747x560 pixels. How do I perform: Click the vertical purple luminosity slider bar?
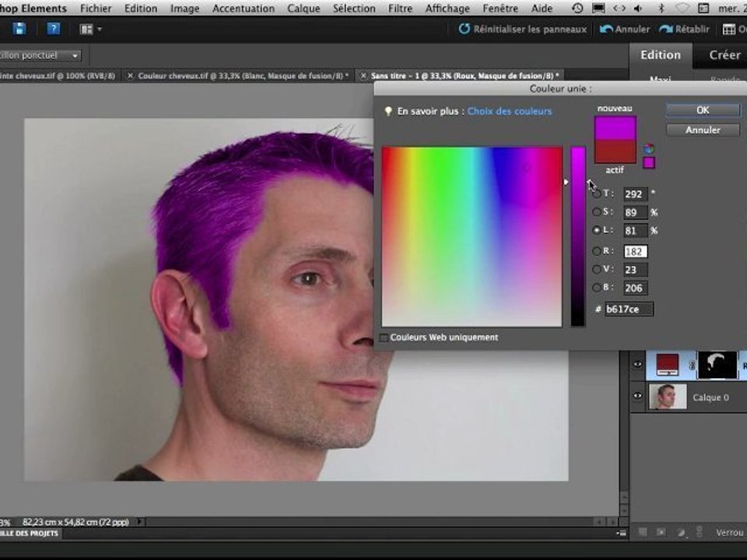(578, 236)
